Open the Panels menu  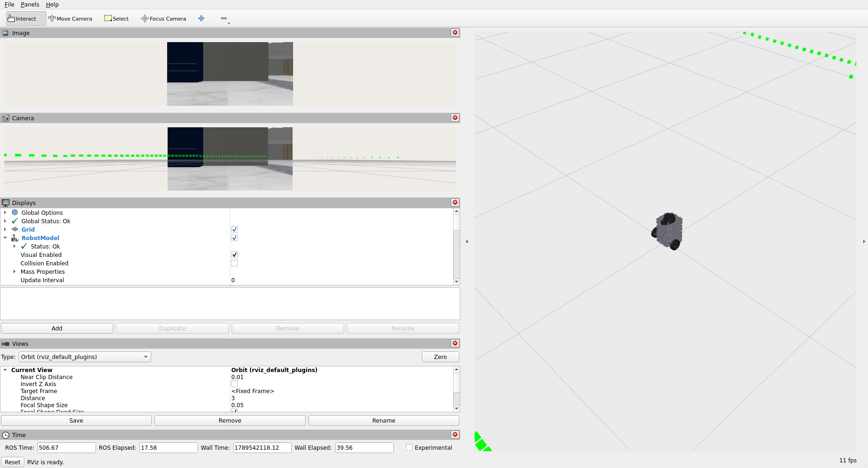pos(30,4)
